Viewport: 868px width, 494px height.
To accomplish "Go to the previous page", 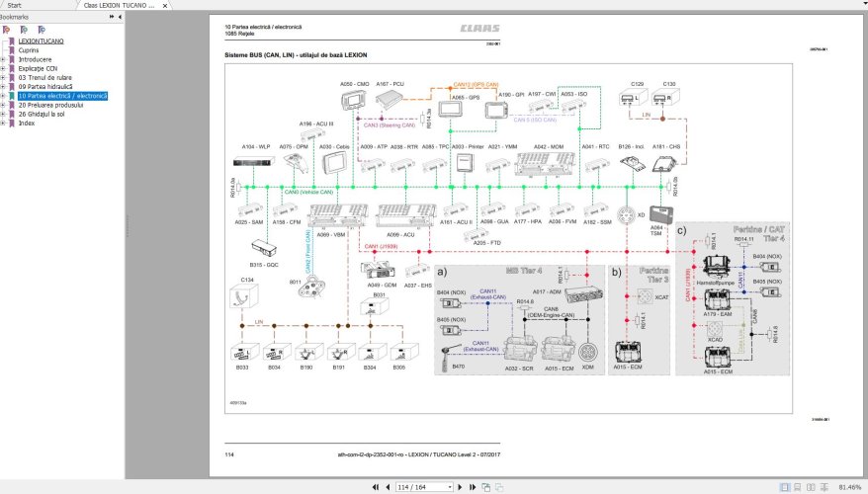I will click(388, 487).
